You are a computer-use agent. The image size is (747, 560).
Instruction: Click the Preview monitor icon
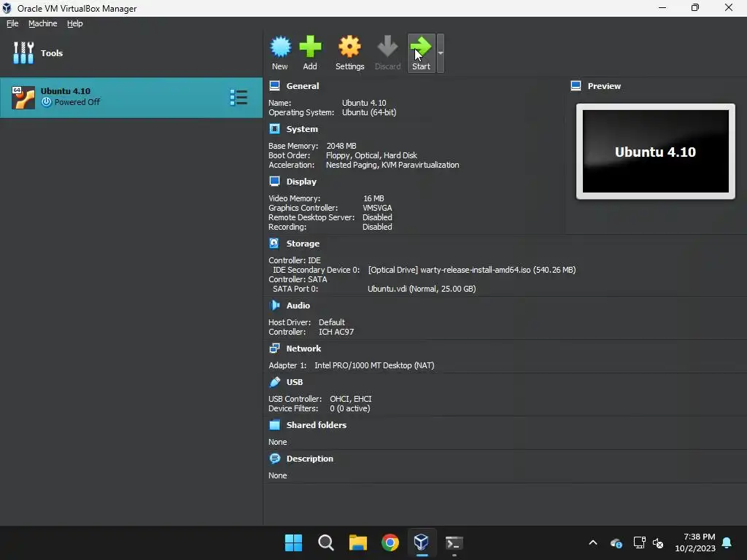pos(576,86)
